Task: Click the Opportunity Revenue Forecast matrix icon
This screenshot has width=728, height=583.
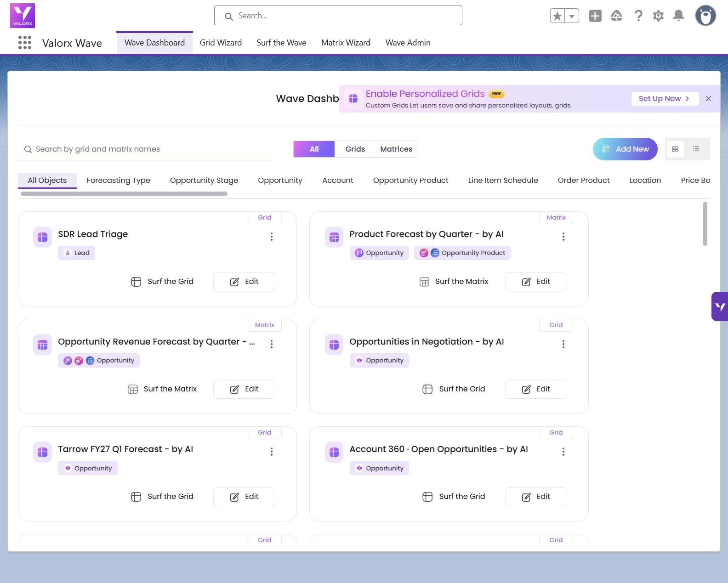Action: (42, 345)
